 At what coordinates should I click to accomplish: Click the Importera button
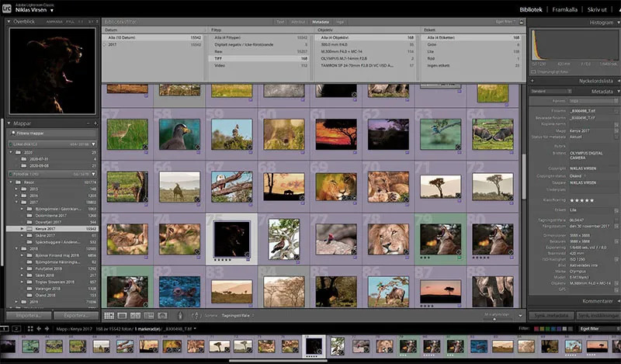[x=29, y=316]
